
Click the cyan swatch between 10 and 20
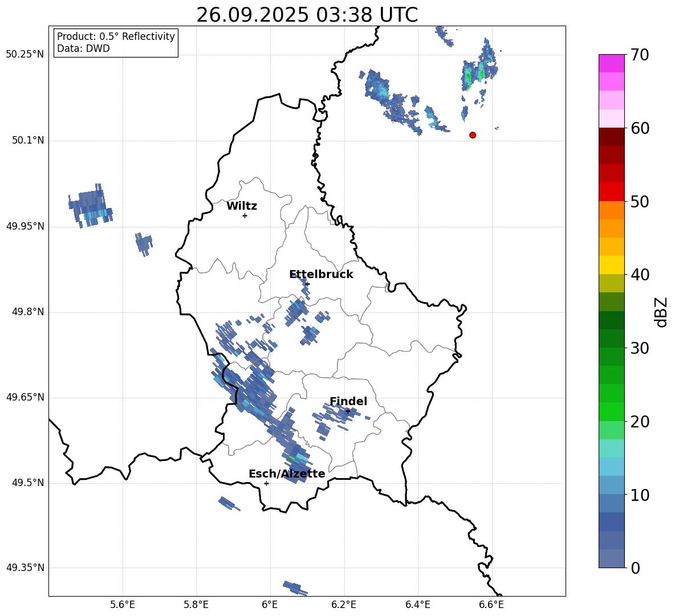611,467
